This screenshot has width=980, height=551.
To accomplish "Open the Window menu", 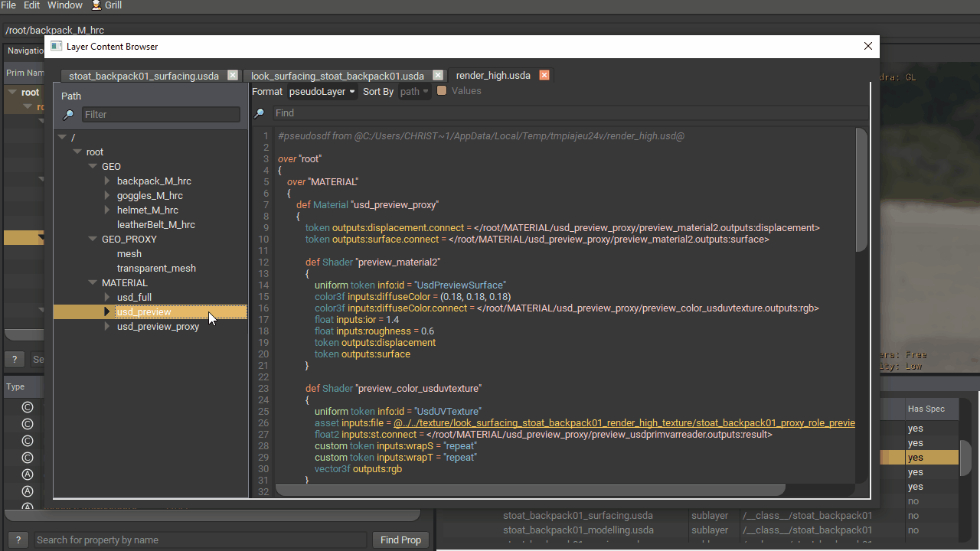I will [65, 5].
